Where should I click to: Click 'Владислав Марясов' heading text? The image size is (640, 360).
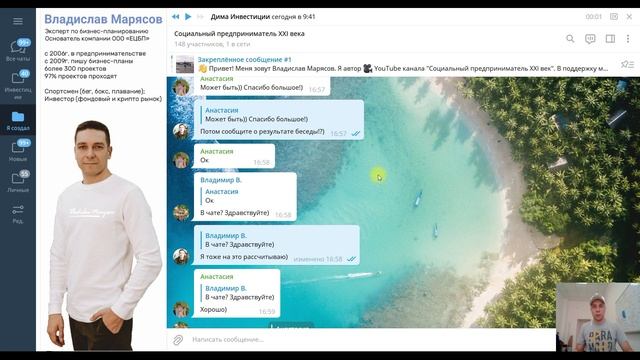(x=103, y=19)
